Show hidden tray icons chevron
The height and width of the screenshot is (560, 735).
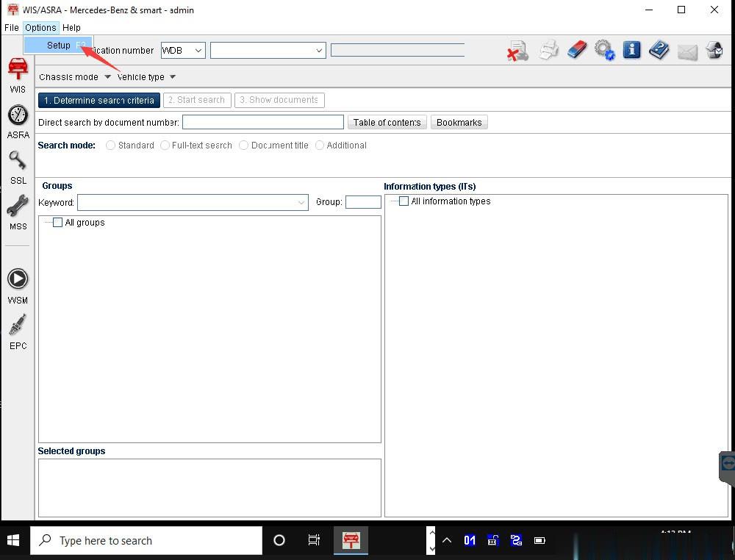pos(447,540)
